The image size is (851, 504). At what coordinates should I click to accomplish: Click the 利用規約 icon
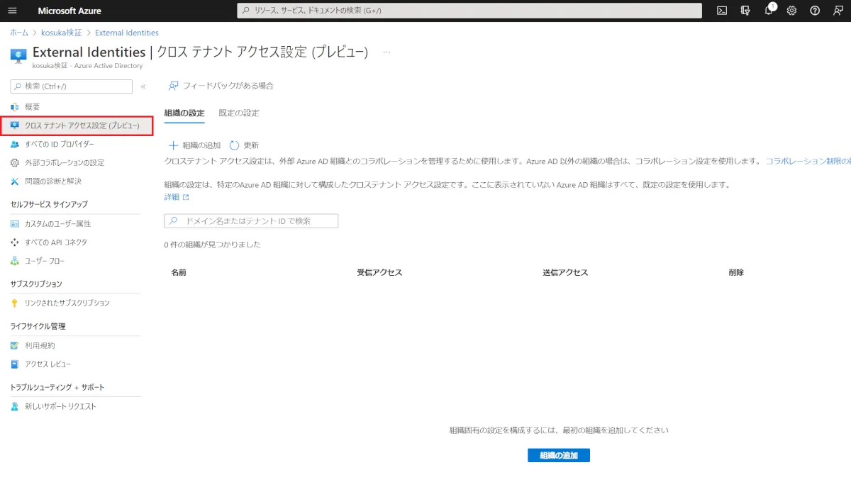(x=15, y=346)
